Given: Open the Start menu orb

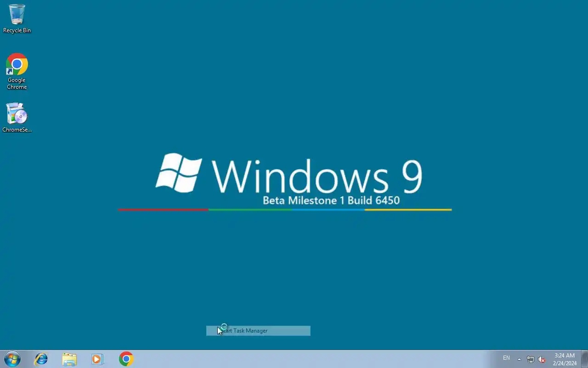Looking at the screenshot, I should coord(12,359).
